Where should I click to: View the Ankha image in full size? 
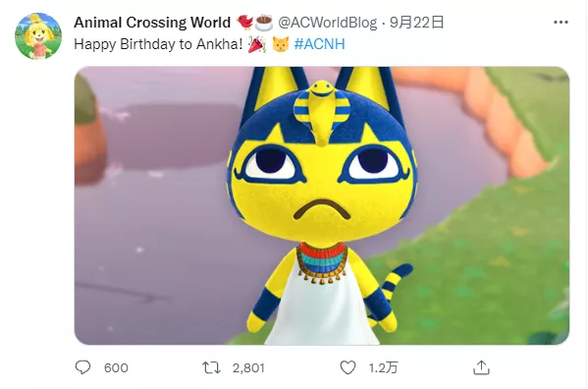(322, 205)
